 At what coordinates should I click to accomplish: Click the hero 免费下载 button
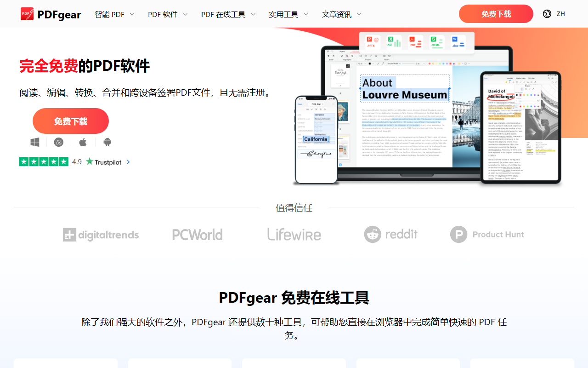pyautogui.click(x=71, y=121)
